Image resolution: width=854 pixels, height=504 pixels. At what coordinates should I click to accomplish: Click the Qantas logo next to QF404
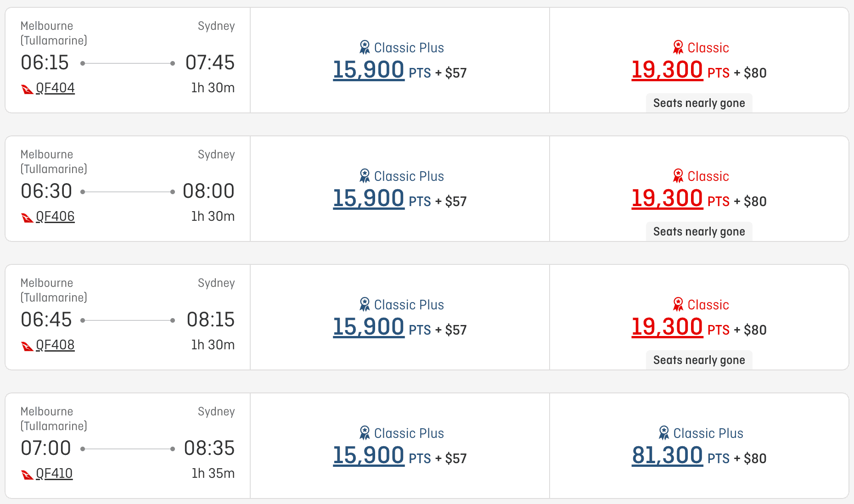pos(27,88)
